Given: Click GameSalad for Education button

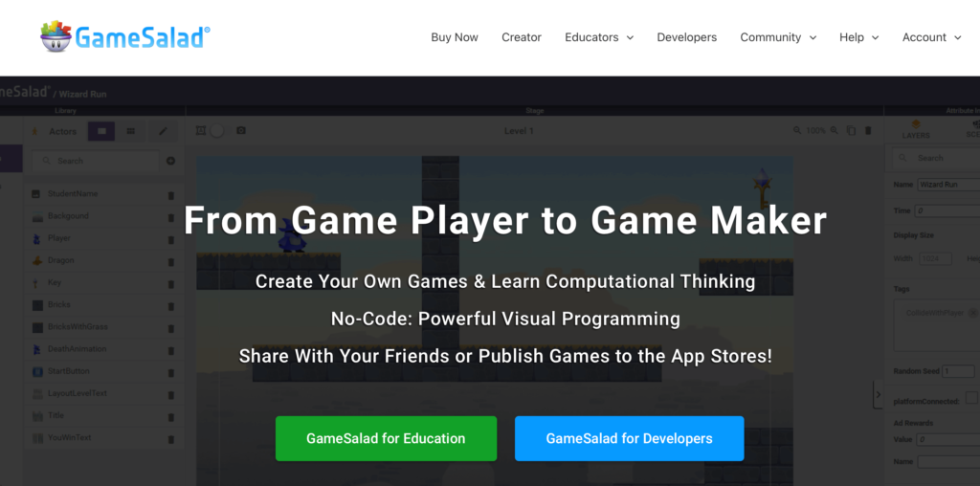Looking at the screenshot, I should tap(386, 438).
